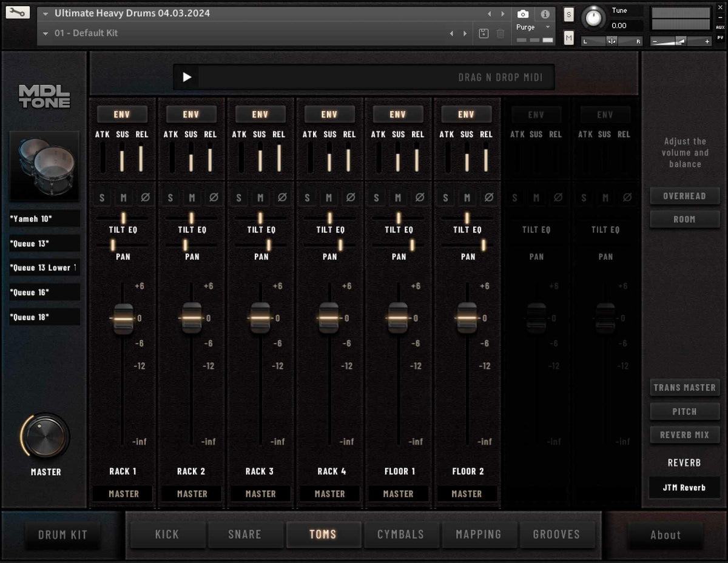Invert phase on Floor 1 channel
This screenshot has width=728, height=563.
[x=420, y=198]
